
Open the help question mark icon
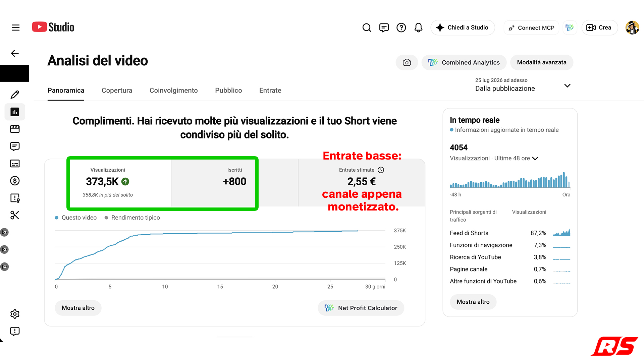point(401,27)
